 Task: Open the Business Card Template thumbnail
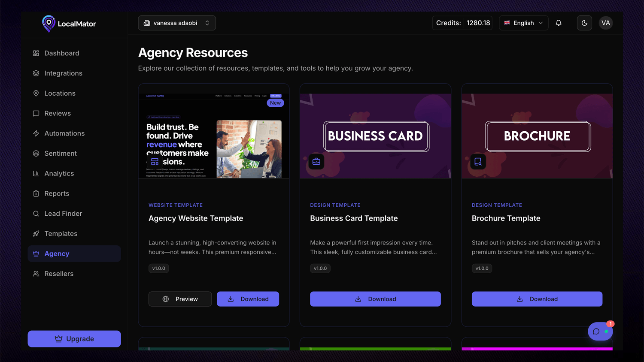click(x=375, y=133)
